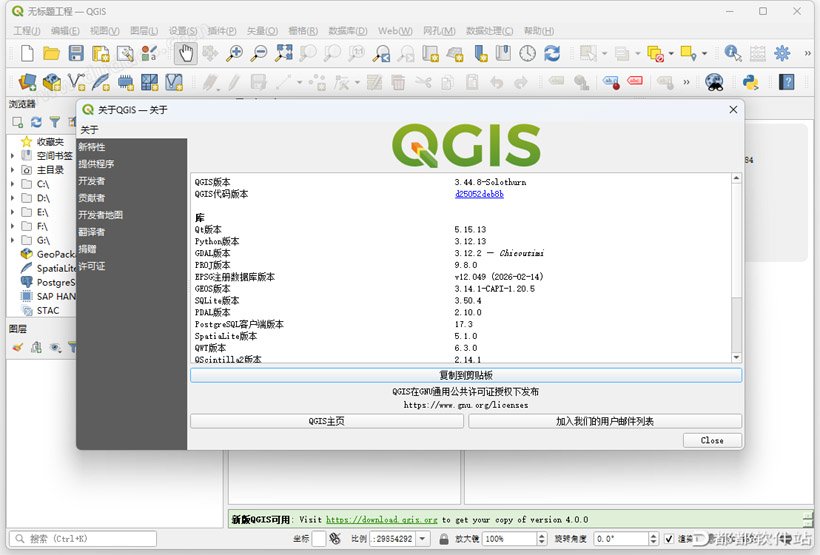Expand the G:\ drive node
The height and width of the screenshot is (555, 820).
pos(13,241)
